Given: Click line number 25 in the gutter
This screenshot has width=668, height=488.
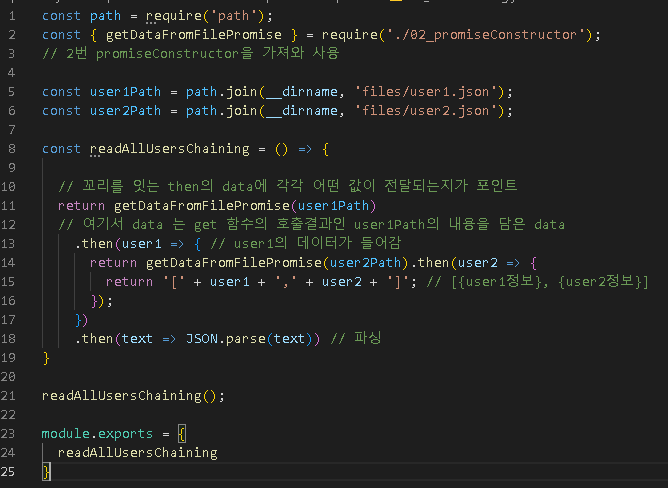Looking at the screenshot, I should pos(8,472).
